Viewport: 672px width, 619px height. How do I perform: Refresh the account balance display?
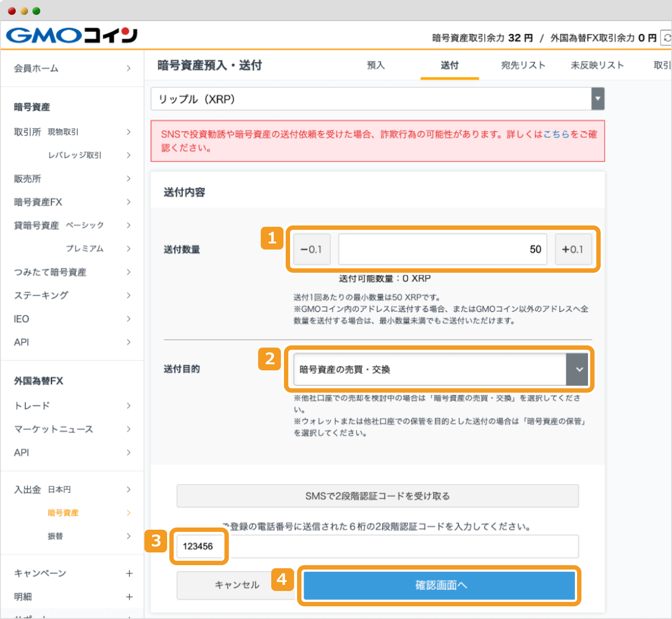pos(665,38)
